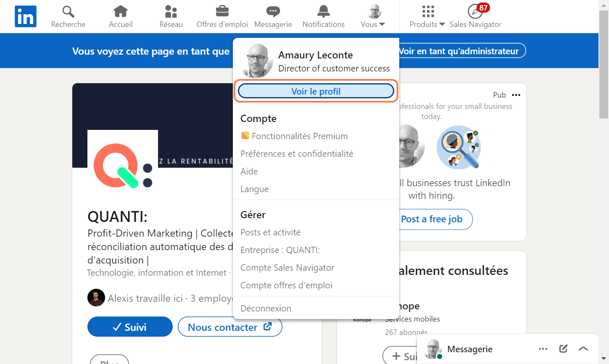Image resolution: width=609 pixels, height=364 pixels.
Task: Click the Premium gold square icon
Action: pos(245,135)
